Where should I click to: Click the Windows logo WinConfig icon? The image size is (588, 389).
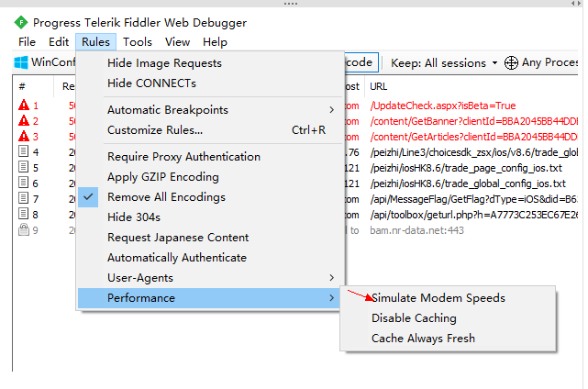point(21,62)
